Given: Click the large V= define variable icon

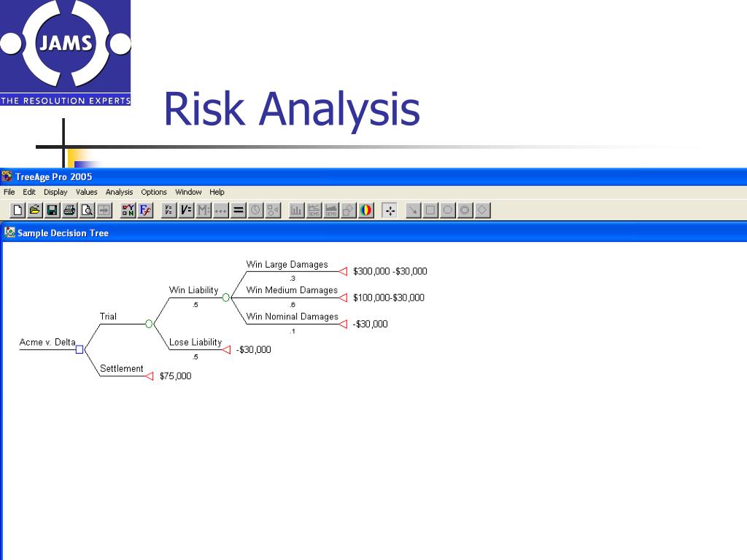Looking at the screenshot, I should point(186,210).
